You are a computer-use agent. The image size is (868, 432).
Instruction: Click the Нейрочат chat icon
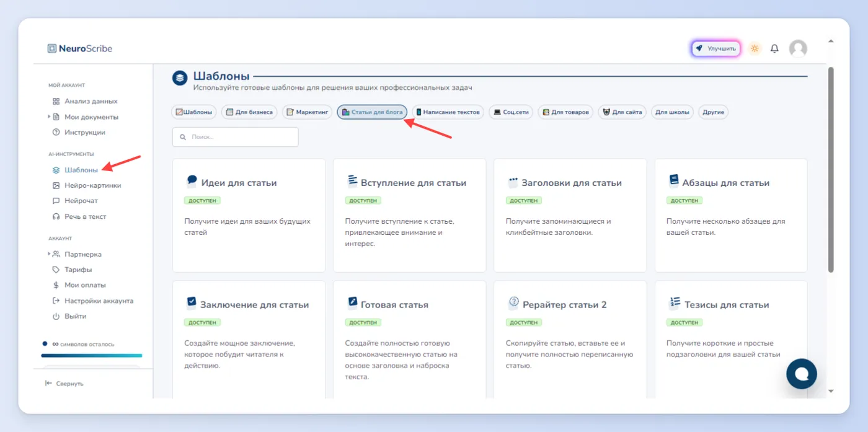(x=56, y=201)
